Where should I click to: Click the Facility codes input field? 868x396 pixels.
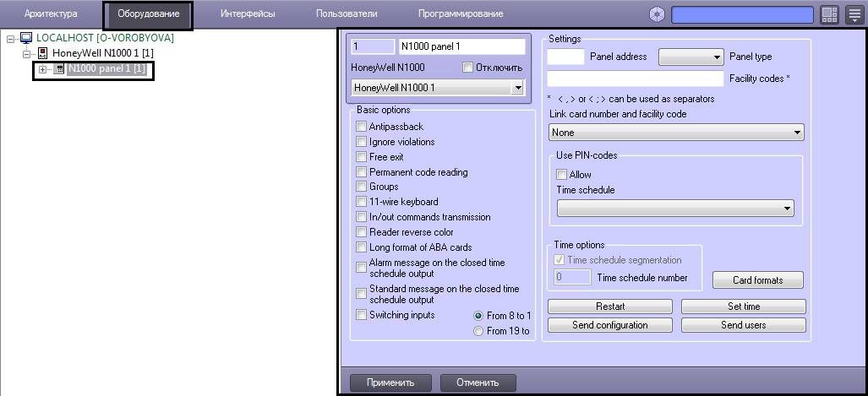[636, 79]
